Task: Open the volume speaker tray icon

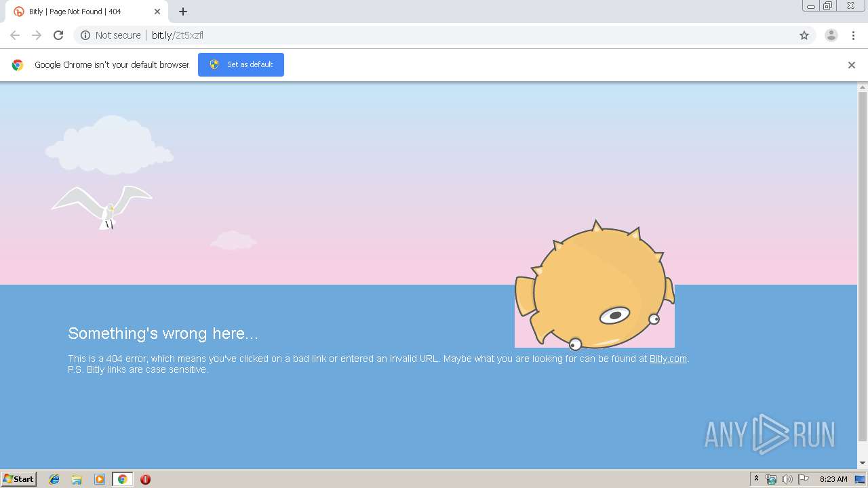Action: 787,479
